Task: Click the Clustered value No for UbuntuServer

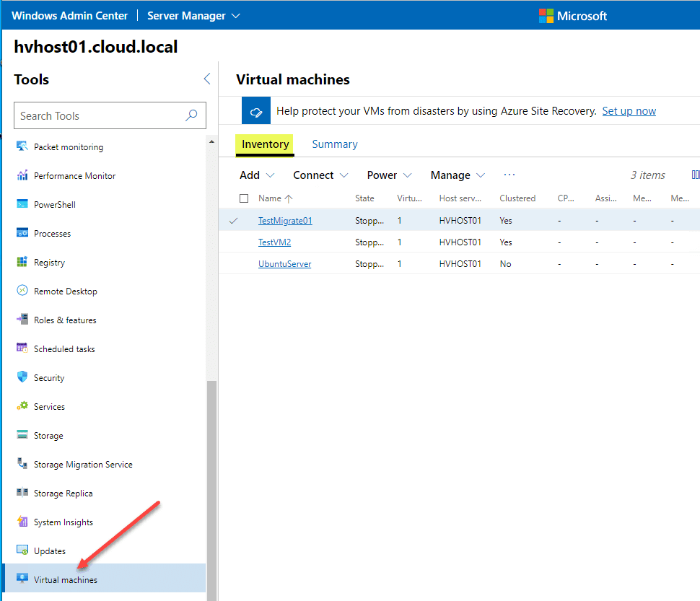Action: coord(505,263)
